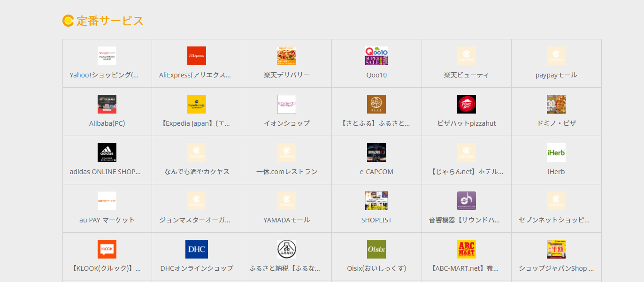
Task: Click the black adidas logo icon
Action: click(107, 152)
